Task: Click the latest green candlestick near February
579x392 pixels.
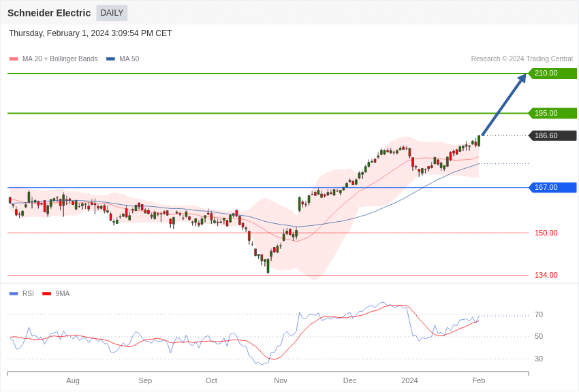Action: click(479, 140)
